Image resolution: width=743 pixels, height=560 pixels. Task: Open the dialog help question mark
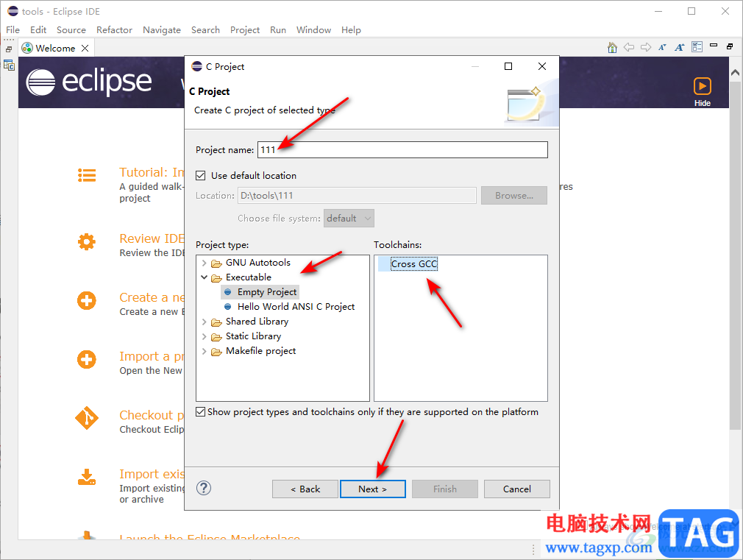tap(204, 488)
